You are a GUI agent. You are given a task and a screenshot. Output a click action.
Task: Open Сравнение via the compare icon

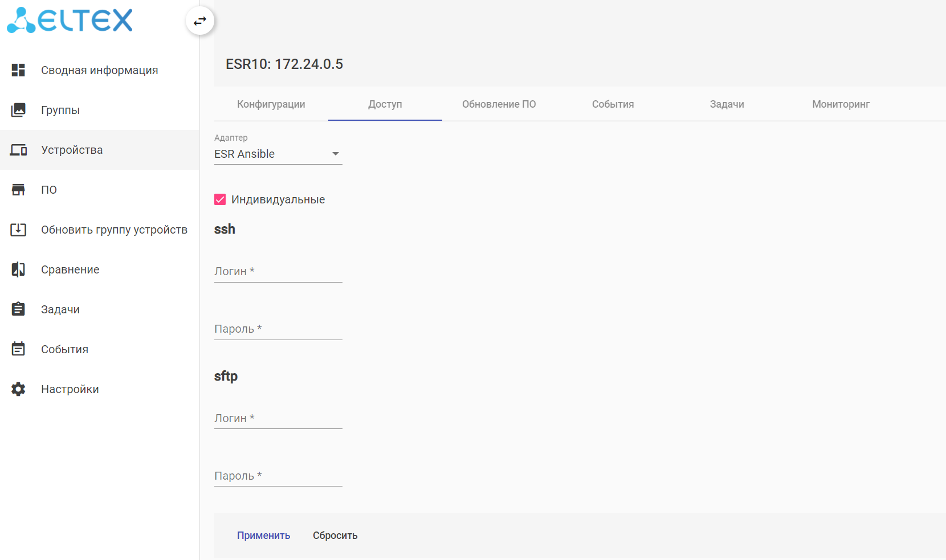pyautogui.click(x=18, y=269)
